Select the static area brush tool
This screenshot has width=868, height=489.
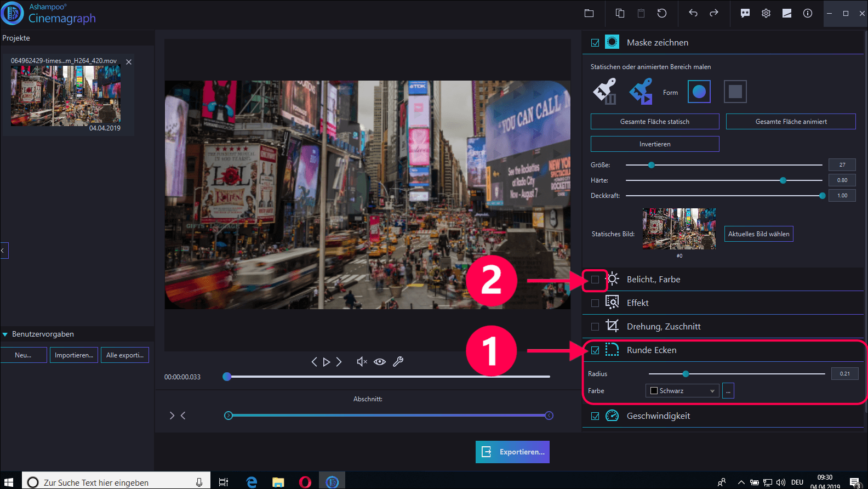605,91
